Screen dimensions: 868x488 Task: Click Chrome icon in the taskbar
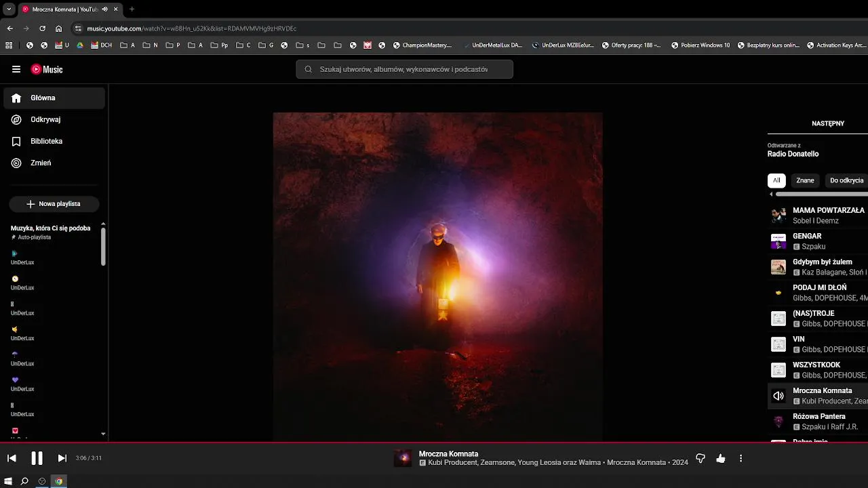coord(59,481)
